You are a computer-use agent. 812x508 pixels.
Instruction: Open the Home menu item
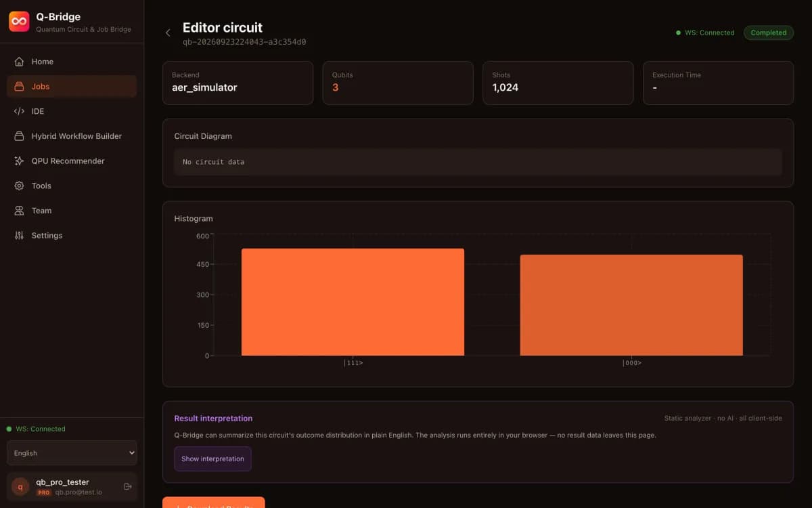tap(72, 62)
